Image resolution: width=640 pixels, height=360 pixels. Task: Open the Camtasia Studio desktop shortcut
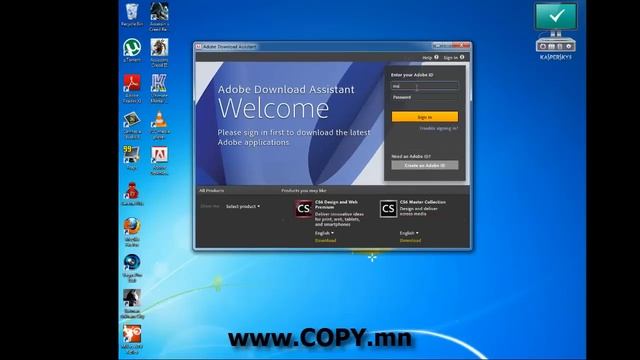[x=132, y=124]
